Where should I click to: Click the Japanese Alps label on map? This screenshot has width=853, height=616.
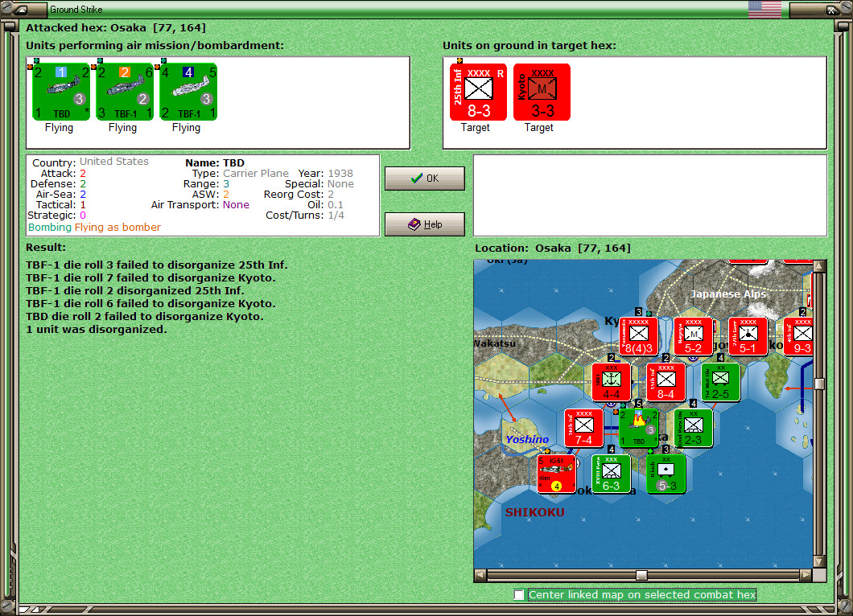point(728,294)
